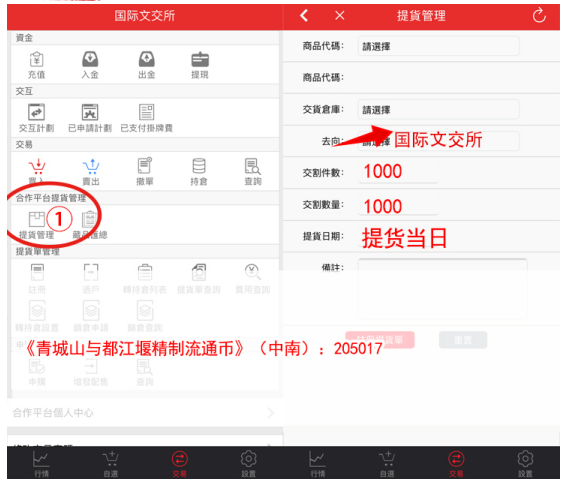The image size is (576, 485).
Task: Expand the 交貨倉庫 請選擇 dropdown
Action: pyautogui.click(x=439, y=109)
